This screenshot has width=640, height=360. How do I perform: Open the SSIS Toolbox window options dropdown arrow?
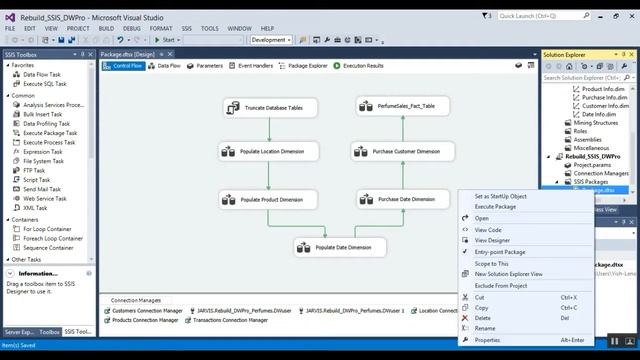coord(75,54)
